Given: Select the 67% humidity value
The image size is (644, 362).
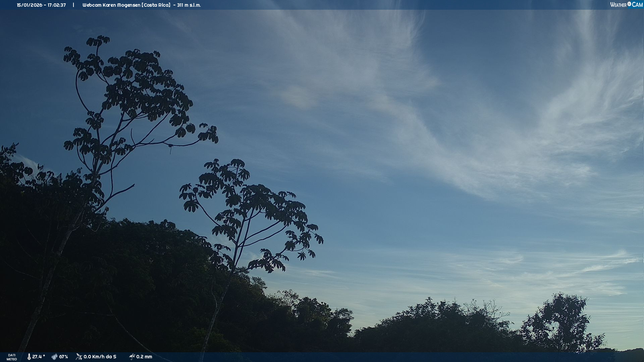Looking at the screenshot, I should pyautogui.click(x=63, y=357).
